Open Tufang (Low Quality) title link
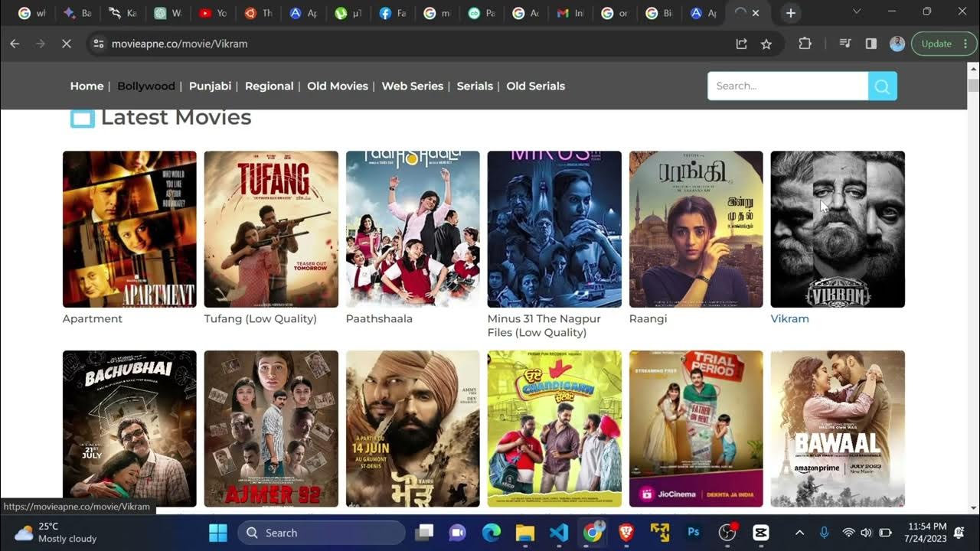980x551 pixels. click(x=260, y=318)
